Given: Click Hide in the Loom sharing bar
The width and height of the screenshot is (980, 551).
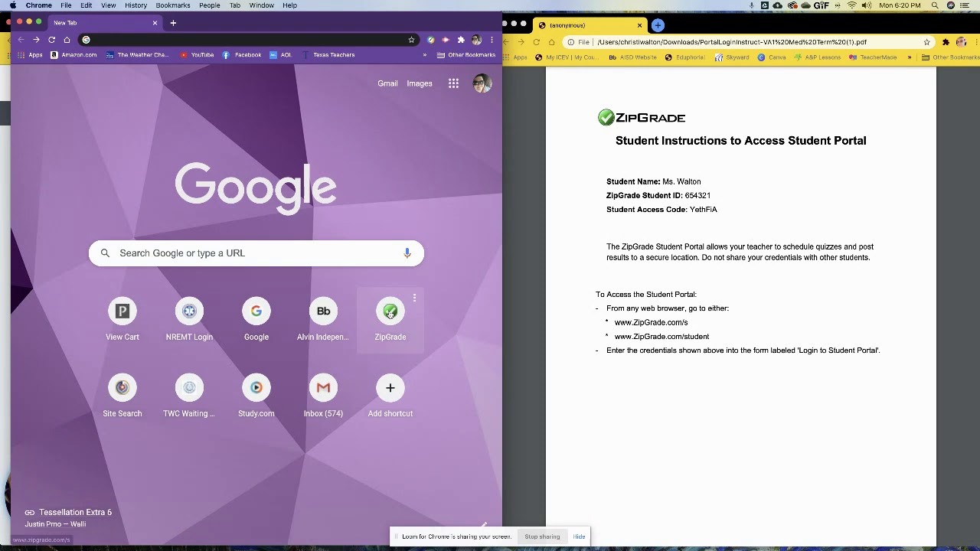Looking at the screenshot, I should (x=579, y=536).
